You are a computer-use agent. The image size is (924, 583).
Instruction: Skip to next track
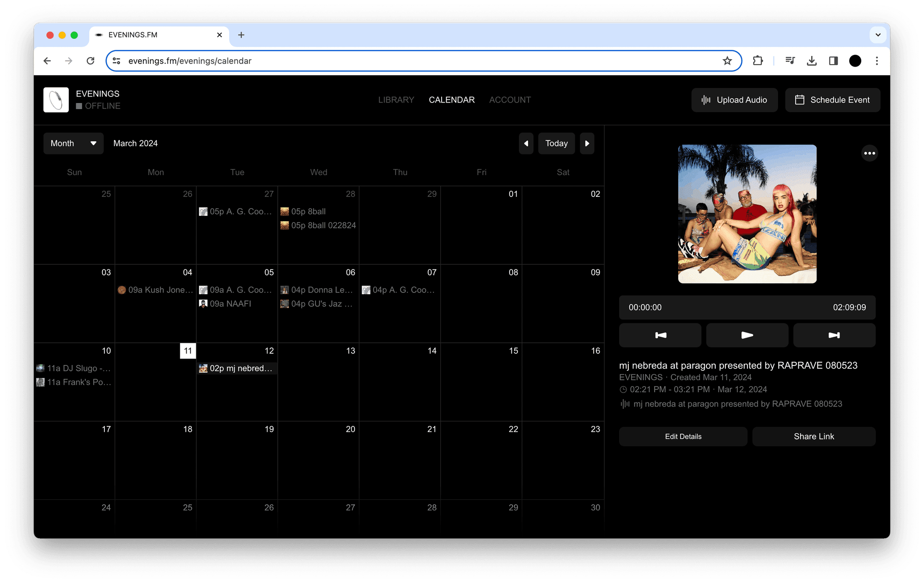[x=834, y=335]
